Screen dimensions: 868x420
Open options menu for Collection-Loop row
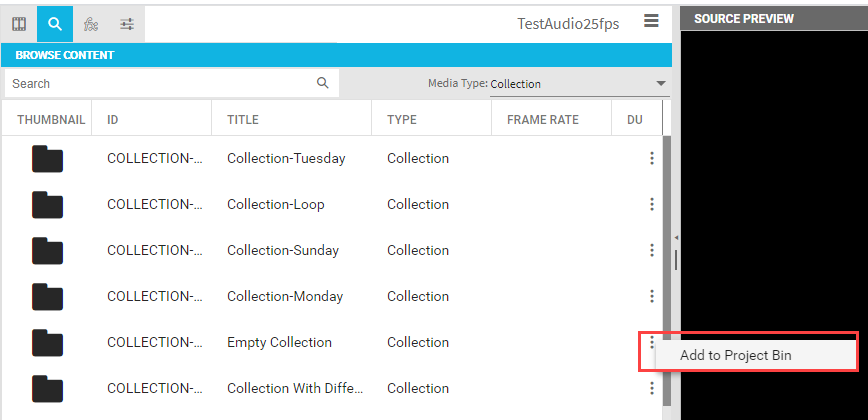pyautogui.click(x=652, y=204)
